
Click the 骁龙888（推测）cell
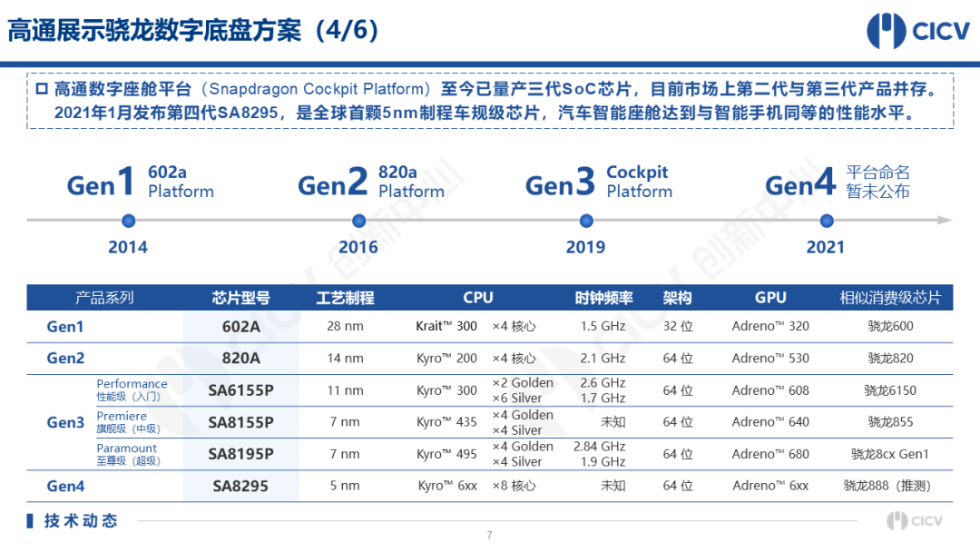click(x=890, y=486)
